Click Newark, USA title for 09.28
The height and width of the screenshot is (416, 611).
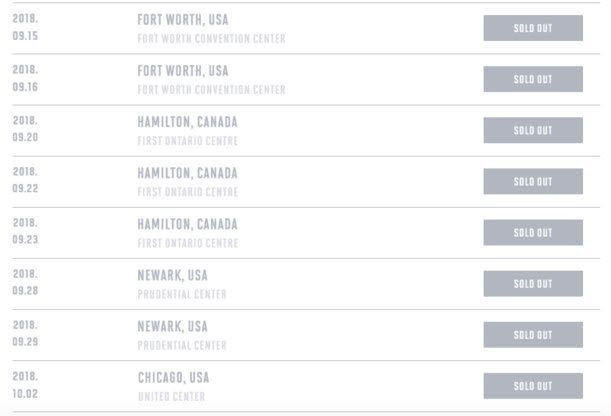[x=172, y=275]
